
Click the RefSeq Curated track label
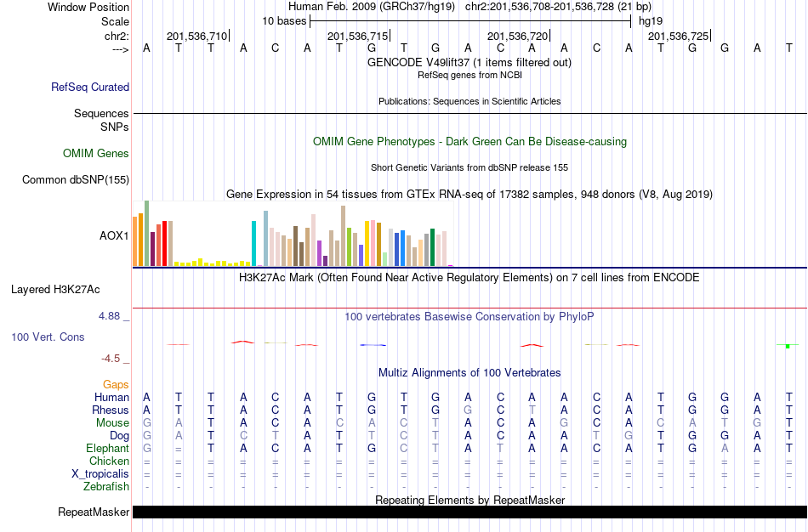[90, 87]
